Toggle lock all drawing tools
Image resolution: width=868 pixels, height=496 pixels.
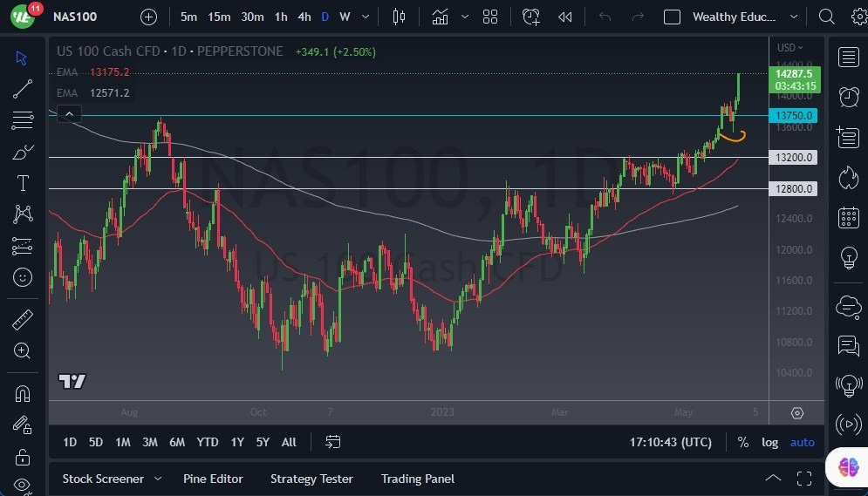point(23,457)
